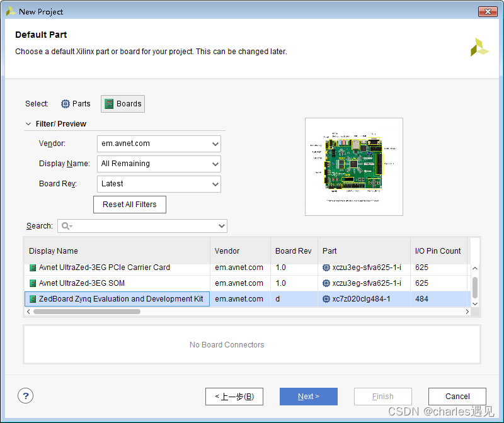
Task: Open help with question mark icon
Action: (x=26, y=396)
